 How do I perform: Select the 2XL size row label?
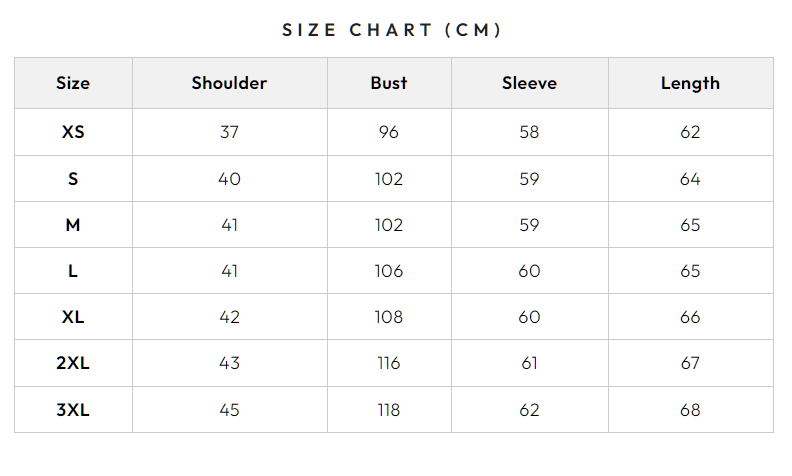[x=73, y=363]
